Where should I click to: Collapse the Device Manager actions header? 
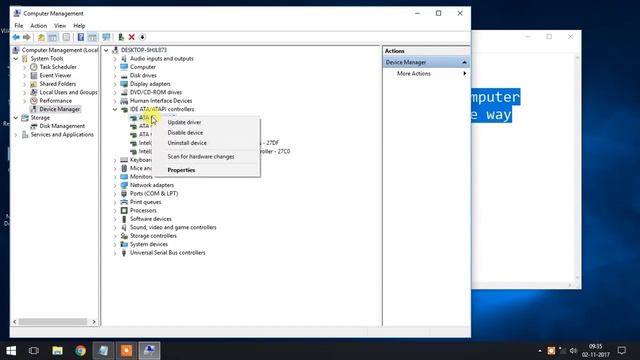[464, 62]
